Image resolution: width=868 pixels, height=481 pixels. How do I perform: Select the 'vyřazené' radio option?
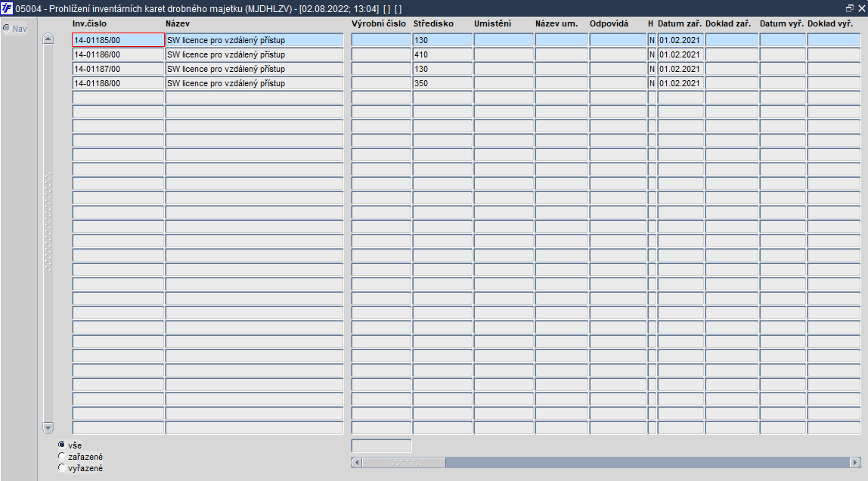(x=61, y=467)
